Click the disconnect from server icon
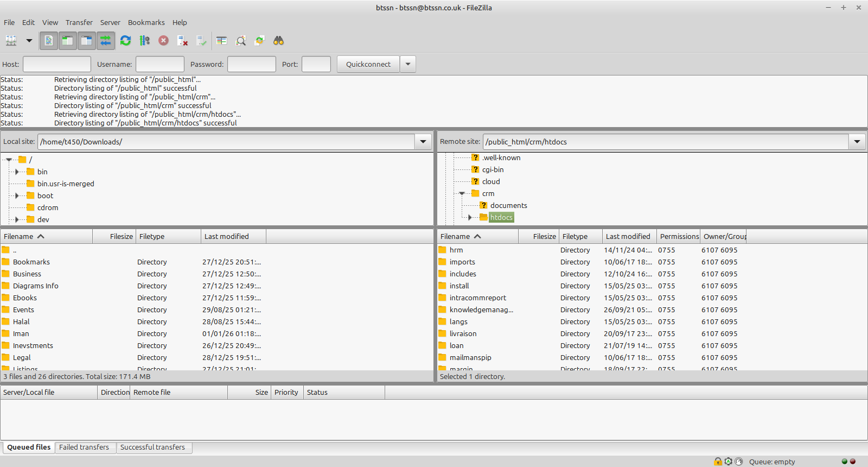 click(182, 41)
